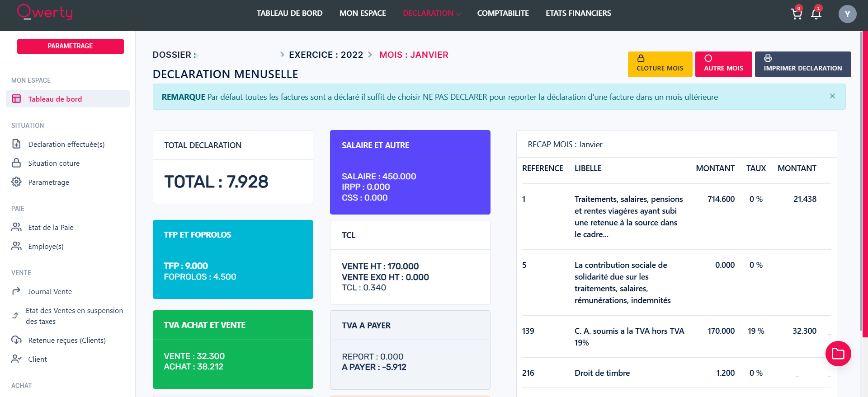Click the Retenue reçues download icon
The width and height of the screenshot is (868, 397).
16,340
